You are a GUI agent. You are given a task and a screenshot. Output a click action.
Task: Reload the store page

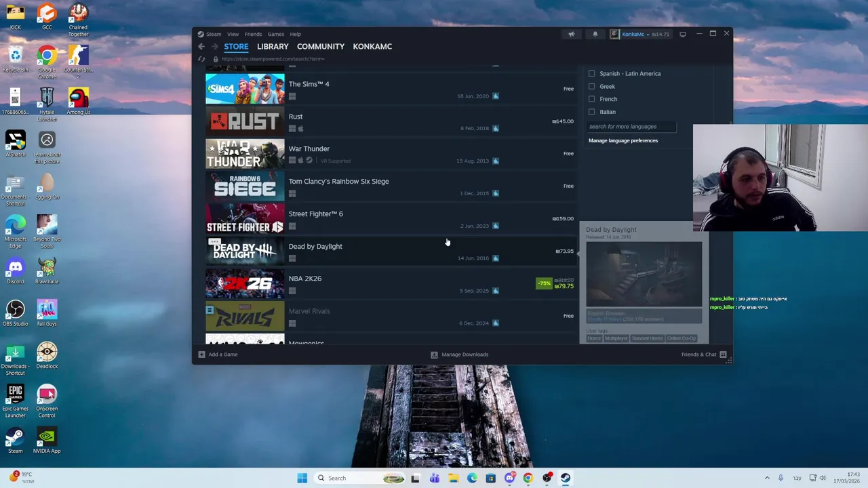point(201,59)
